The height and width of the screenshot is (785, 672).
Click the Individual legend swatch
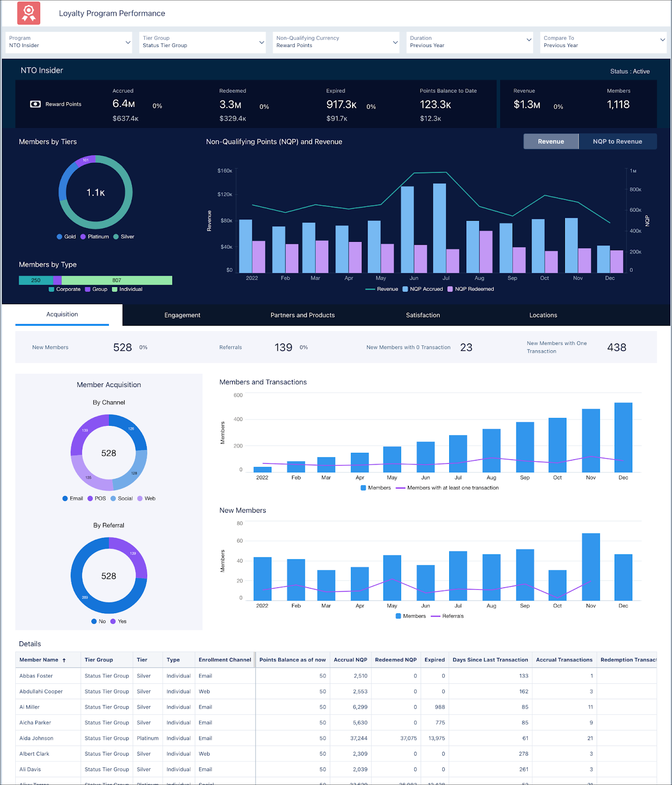point(114,289)
